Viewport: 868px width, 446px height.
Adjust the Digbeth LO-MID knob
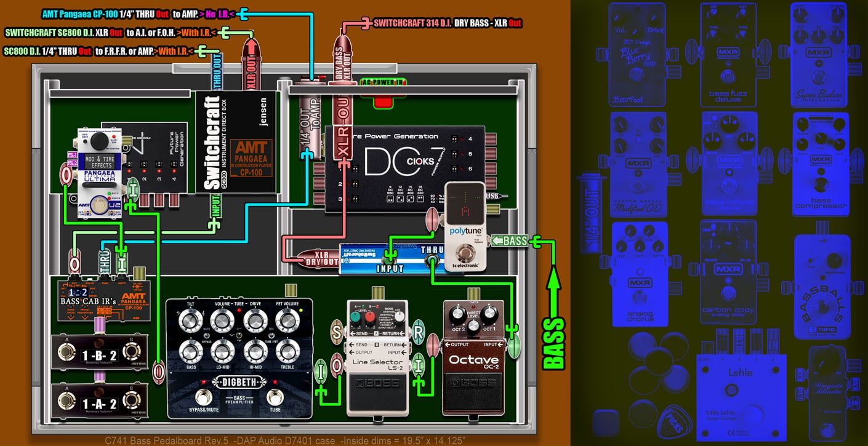point(222,351)
